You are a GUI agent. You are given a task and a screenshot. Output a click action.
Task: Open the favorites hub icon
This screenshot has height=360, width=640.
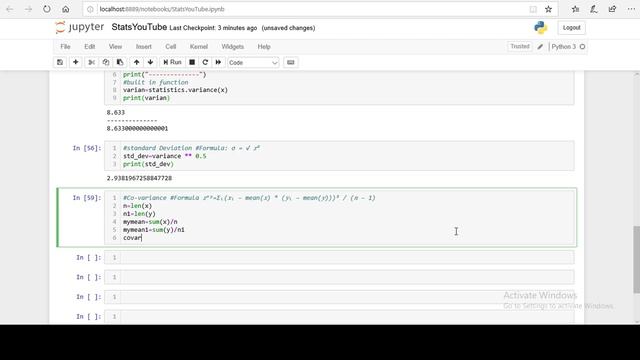tap(576, 9)
